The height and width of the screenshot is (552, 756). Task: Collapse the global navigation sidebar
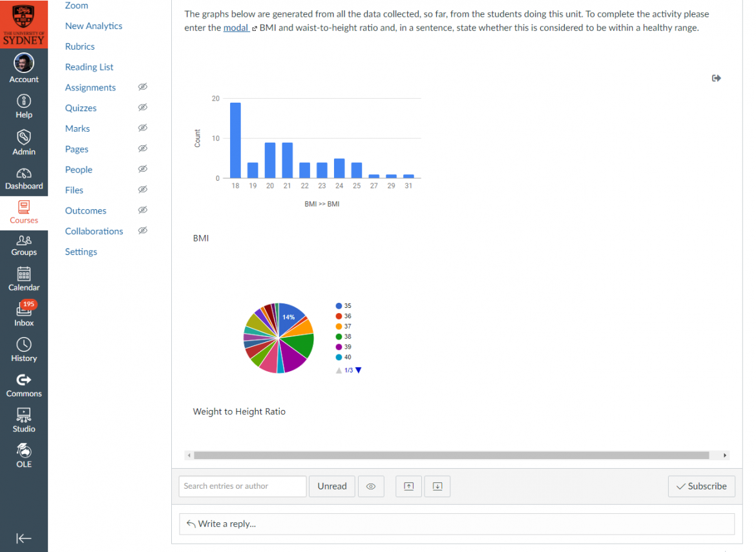24,538
